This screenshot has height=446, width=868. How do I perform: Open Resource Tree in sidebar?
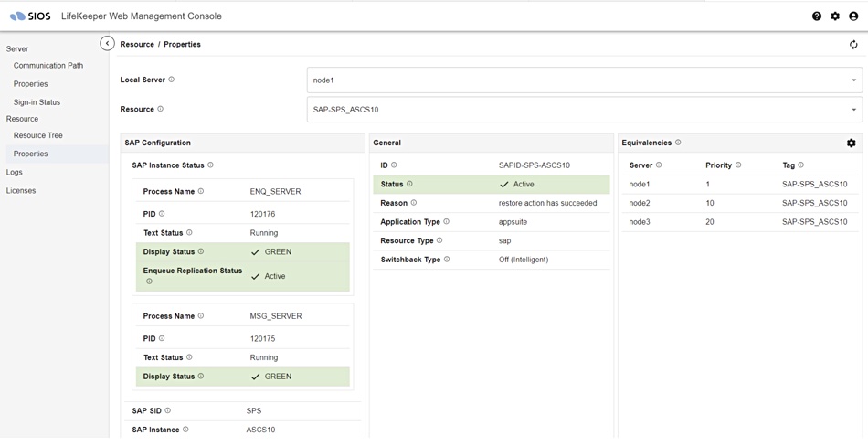pyautogui.click(x=37, y=135)
